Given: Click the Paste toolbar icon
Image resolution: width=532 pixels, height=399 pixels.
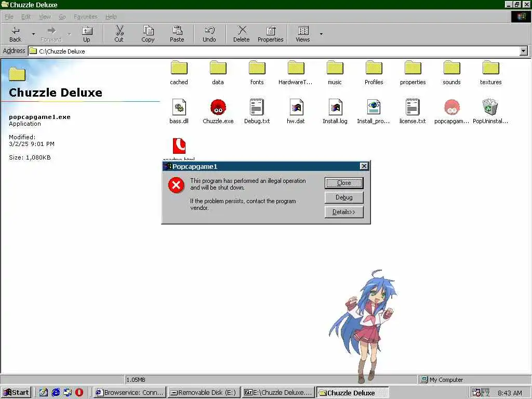Looking at the screenshot, I should tap(177, 34).
